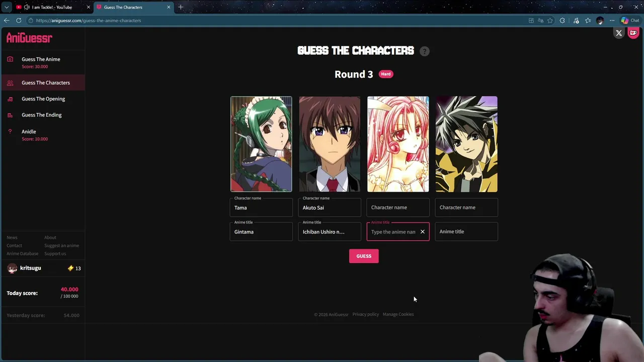The height and width of the screenshot is (362, 644).
Task: Add this page to favorites star
Action: [x=550, y=21]
